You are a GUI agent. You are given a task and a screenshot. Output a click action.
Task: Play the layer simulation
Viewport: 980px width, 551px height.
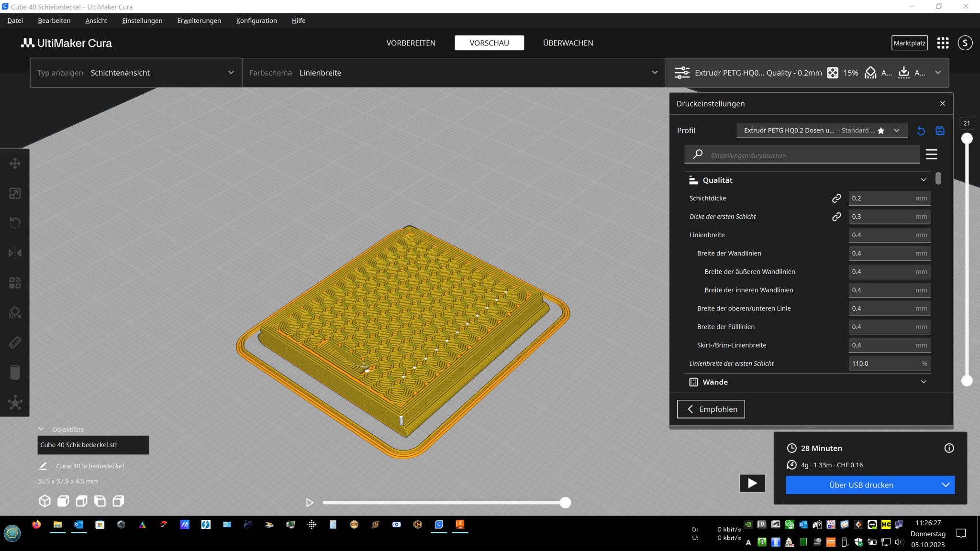[x=310, y=502]
